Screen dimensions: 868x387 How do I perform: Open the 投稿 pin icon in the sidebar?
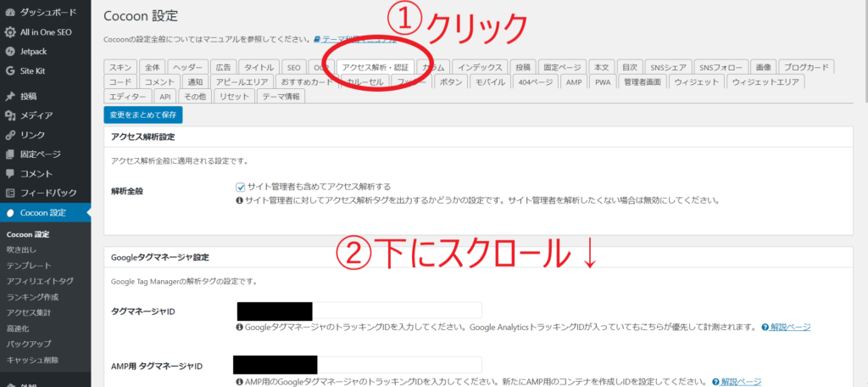click(x=10, y=97)
